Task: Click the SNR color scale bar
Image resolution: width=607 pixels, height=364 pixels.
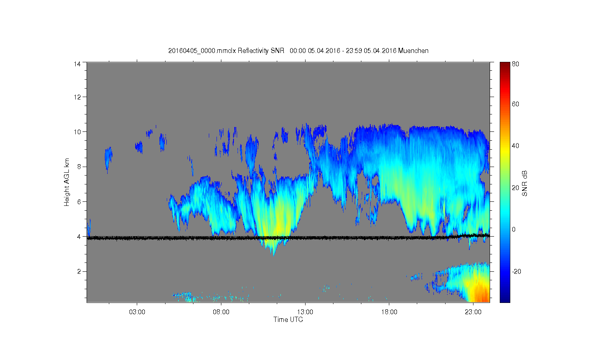Action: click(x=505, y=182)
